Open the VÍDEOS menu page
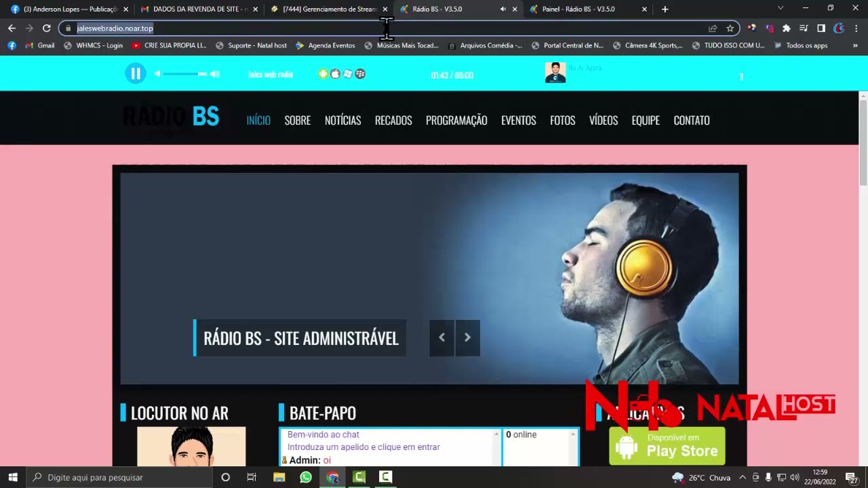Screen dimensions: 868x488 tap(604, 120)
